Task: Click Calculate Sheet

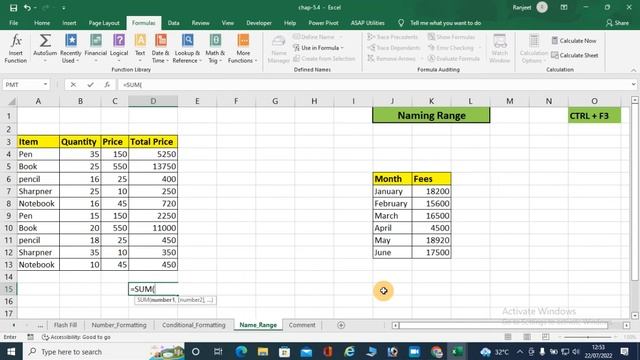Action: [575, 55]
